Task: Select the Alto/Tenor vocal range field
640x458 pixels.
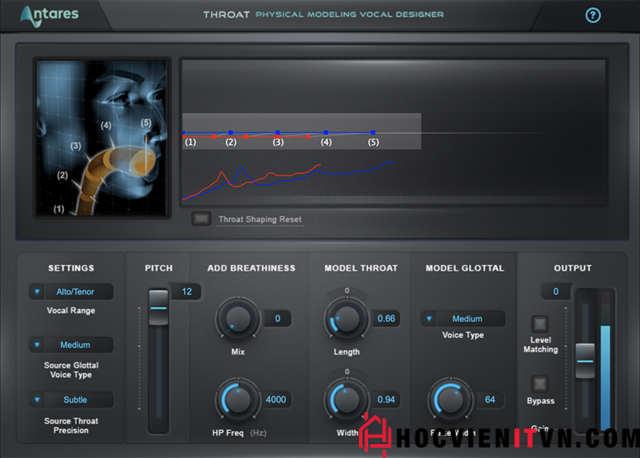Action: pyautogui.click(x=75, y=291)
